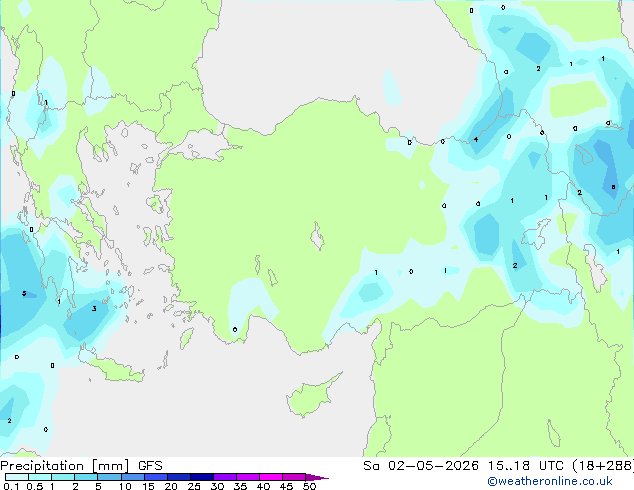Click the 'Sa 02-05-2026 15..18 UTC' timestamp
The height and width of the screenshot is (490, 634).
click(463, 466)
